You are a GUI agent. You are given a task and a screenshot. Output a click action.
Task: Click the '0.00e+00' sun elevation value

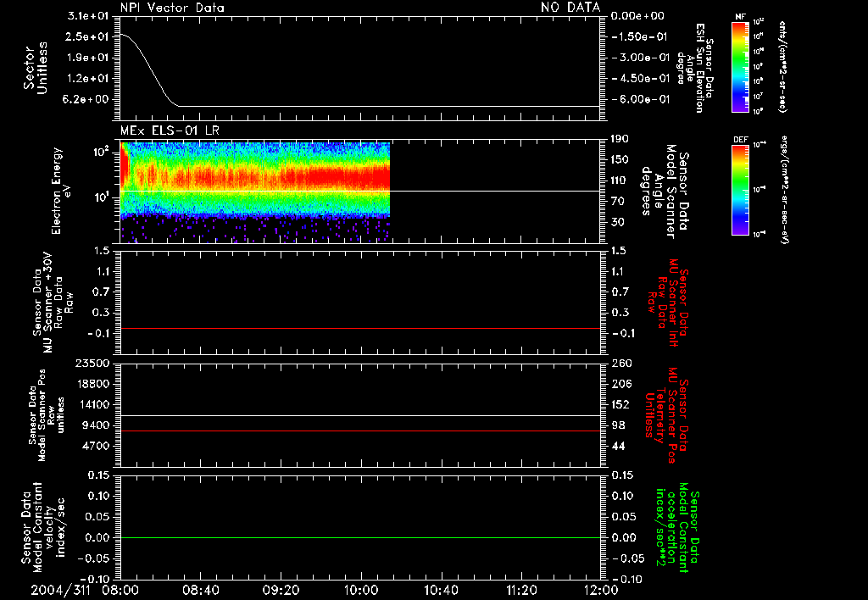pos(637,16)
